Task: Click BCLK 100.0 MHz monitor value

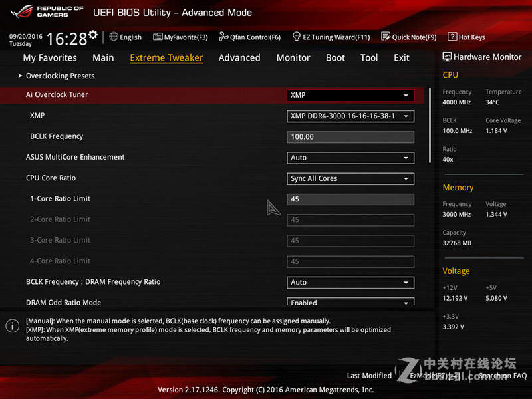Action: pos(458,130)
